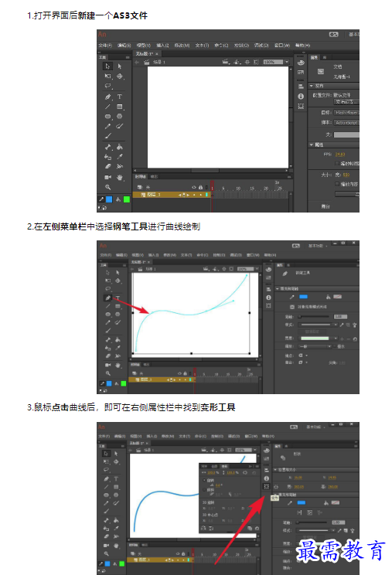Open the ActionScript script dropdown in step 1
Viewport: 392px width, 575px height.
pos(346,122)
